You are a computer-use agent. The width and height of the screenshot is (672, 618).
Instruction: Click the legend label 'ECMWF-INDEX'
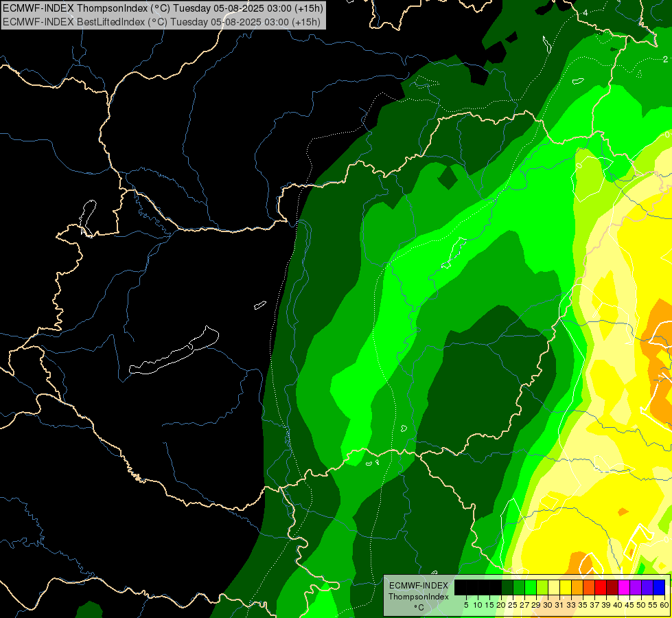coord(419,586)
